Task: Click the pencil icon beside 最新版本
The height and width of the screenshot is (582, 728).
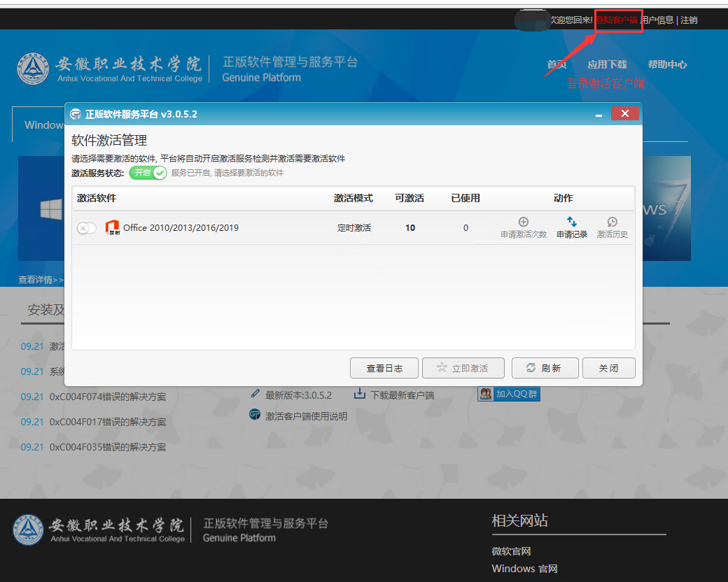Action: coord(255,395)
